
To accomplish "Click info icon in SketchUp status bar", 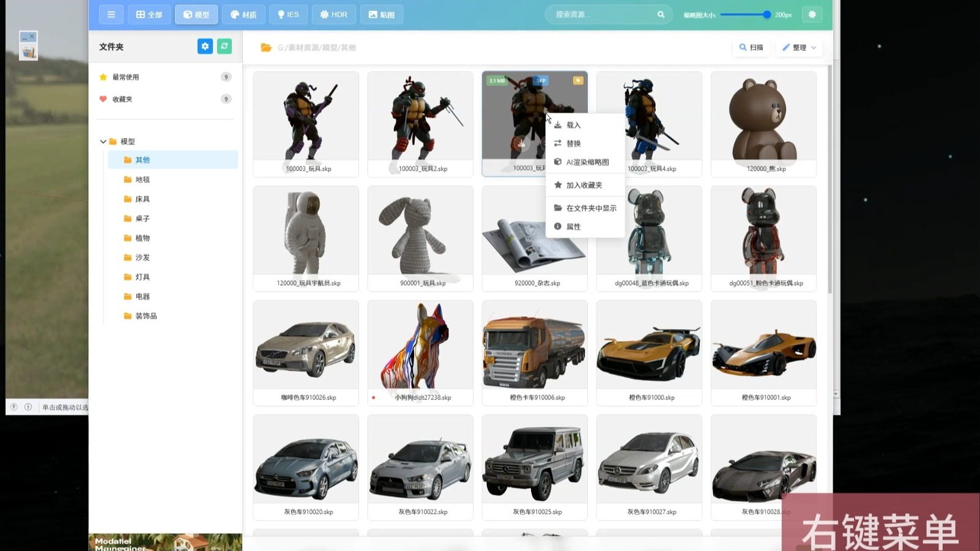I will pos(28,407).
